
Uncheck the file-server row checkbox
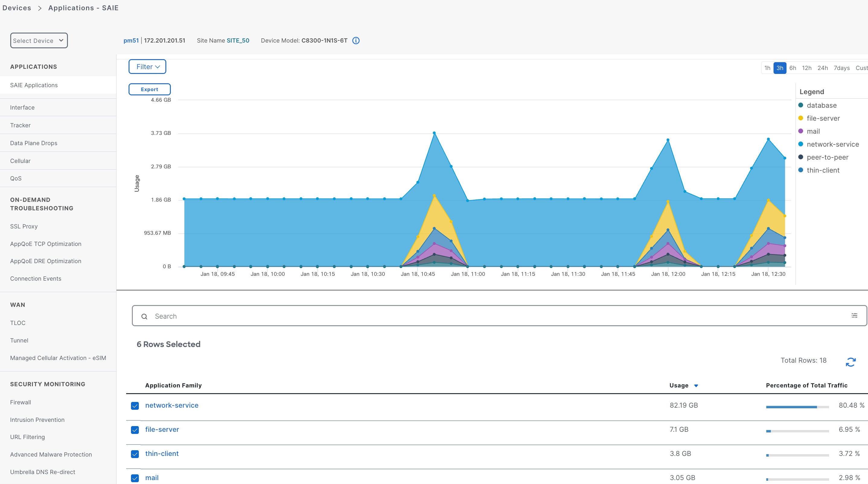[x=135, y=430]
